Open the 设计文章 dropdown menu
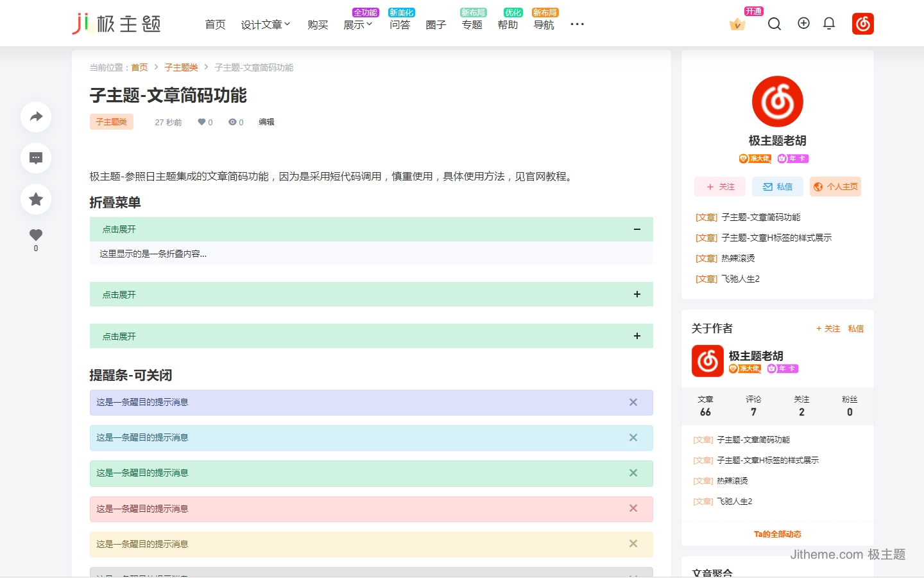 [266, 24]
